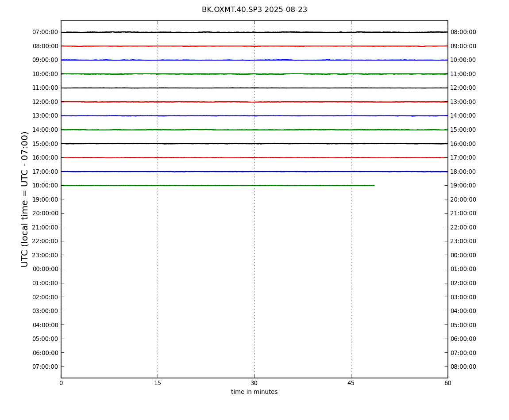The image size is (509, 420).
Task: Click the vertical 'UTC (local time = UTC - 07:00)' label
Action: tap(25, 199)
